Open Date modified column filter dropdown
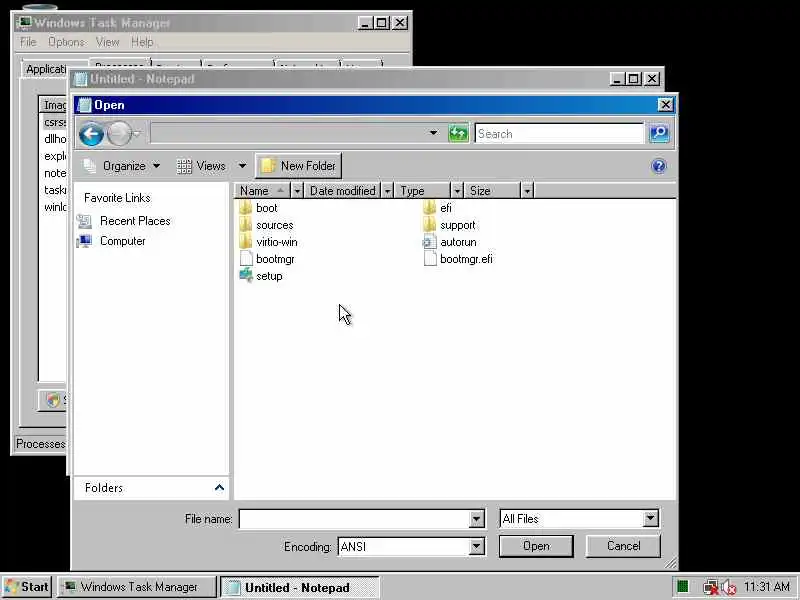Screen dimensions: 800x600 coord(388,191)
